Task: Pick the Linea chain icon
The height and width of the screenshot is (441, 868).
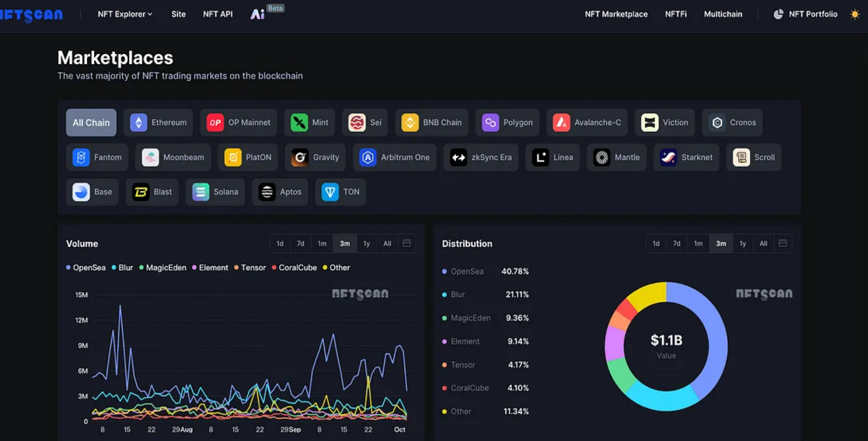Action: pos(541,157)
